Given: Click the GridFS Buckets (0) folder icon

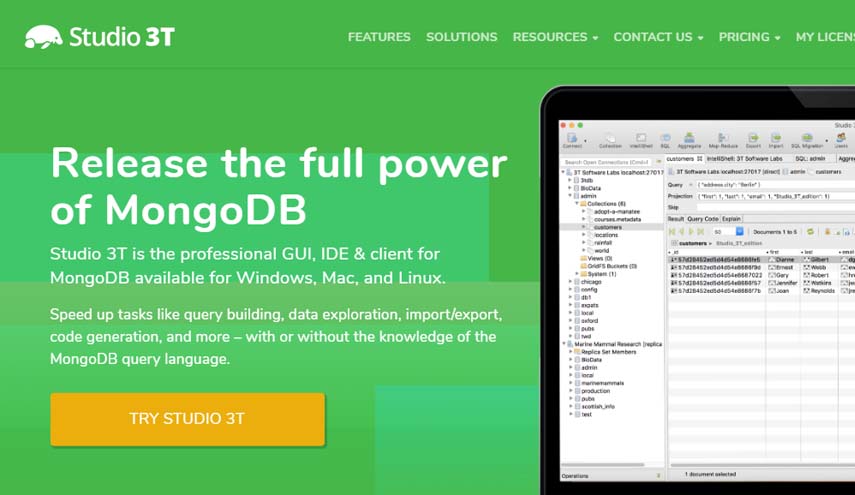Looking at the screenshot, I should [583, 266].
